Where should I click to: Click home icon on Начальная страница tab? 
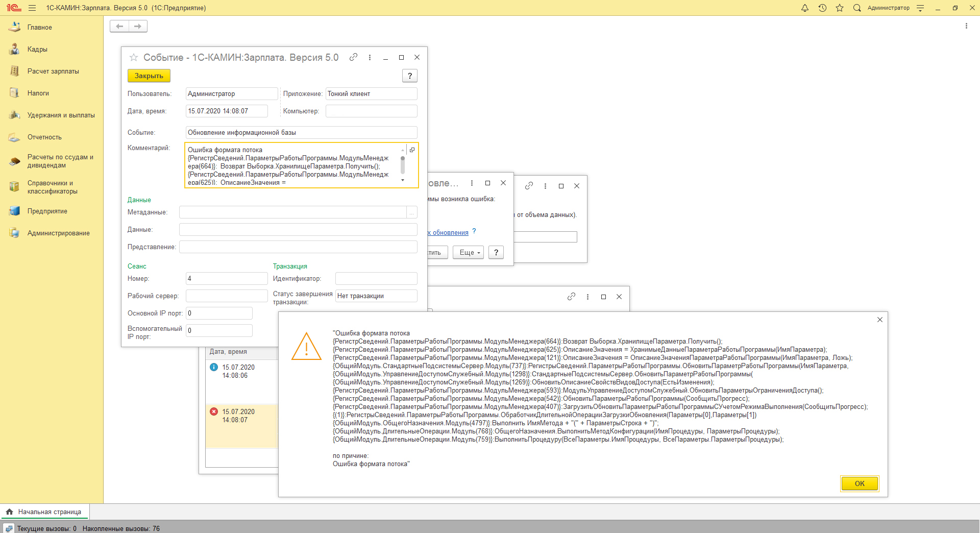pyautogui.click(x=9, y=512)
